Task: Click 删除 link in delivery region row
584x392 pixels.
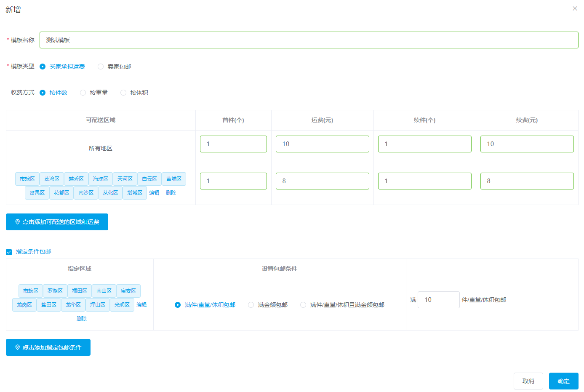Action: [171, 193]
